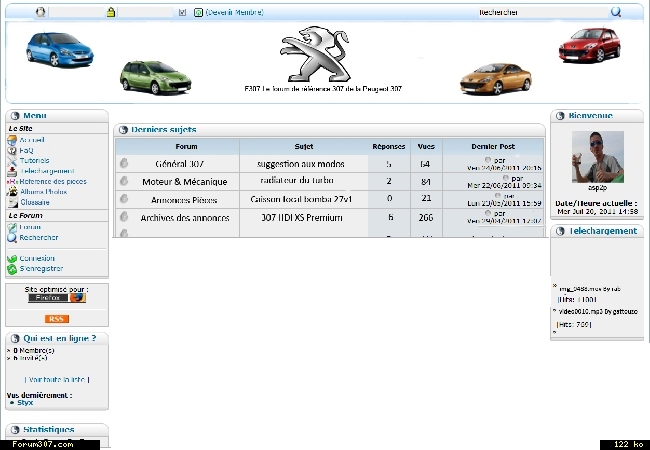Click the Glossaire notepad icon
This screenshot has height=450, width=650.
[13, 202]
